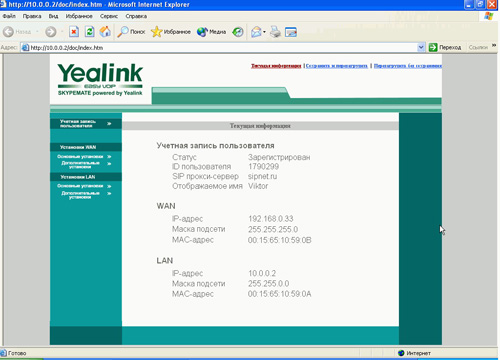Click the Stop (red X) toolbar icon
The image size is (500, 360).
(74, 32)
